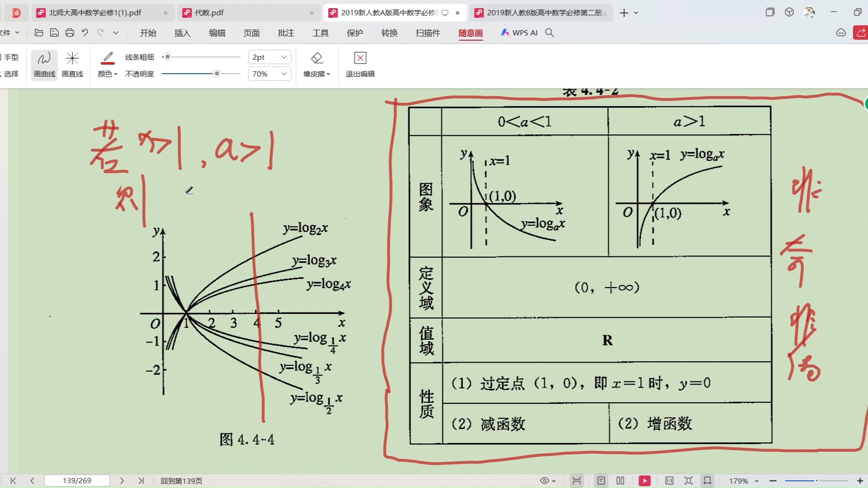The image size is (868, 488).
Task: Click the red share button
Action: (861, 33)
